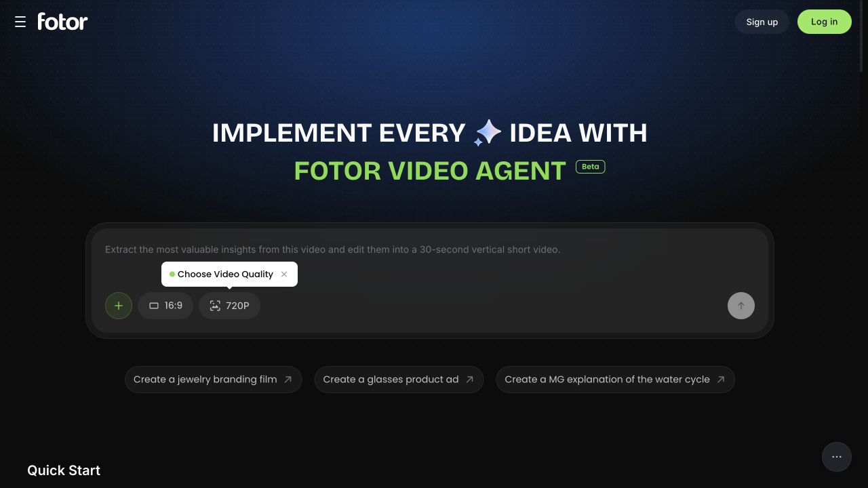This screenshot has width=868, height=488.
Task: Click the Beta badge
Action: coord(590,167)
